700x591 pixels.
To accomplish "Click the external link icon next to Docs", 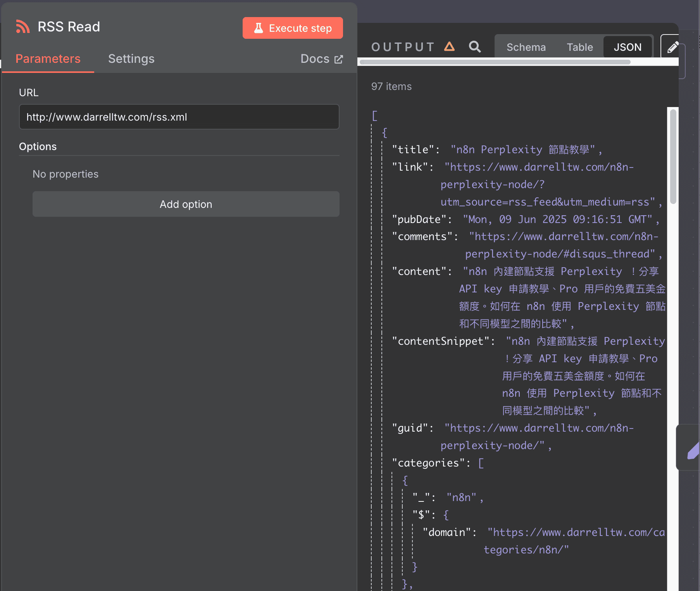I will pos(338,59).
